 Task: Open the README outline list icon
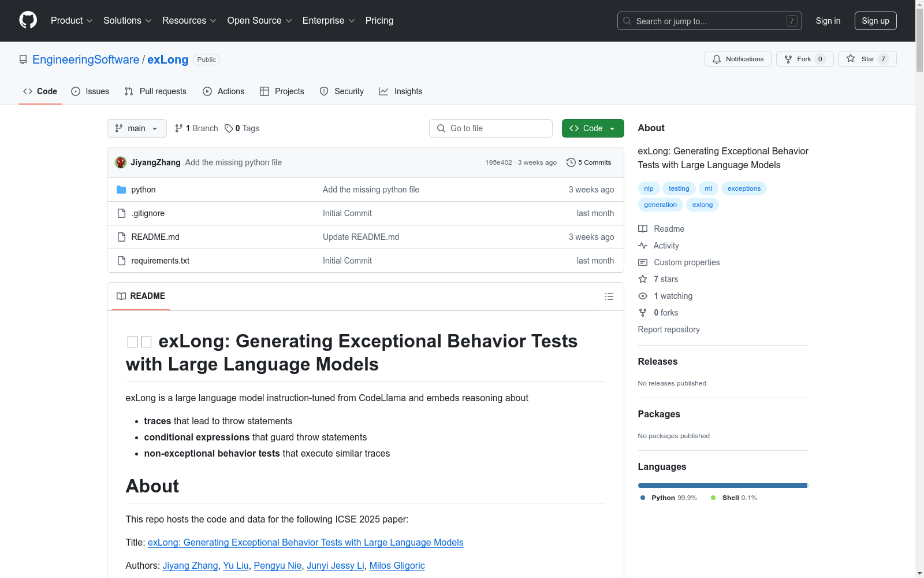(x=609, y=297)
